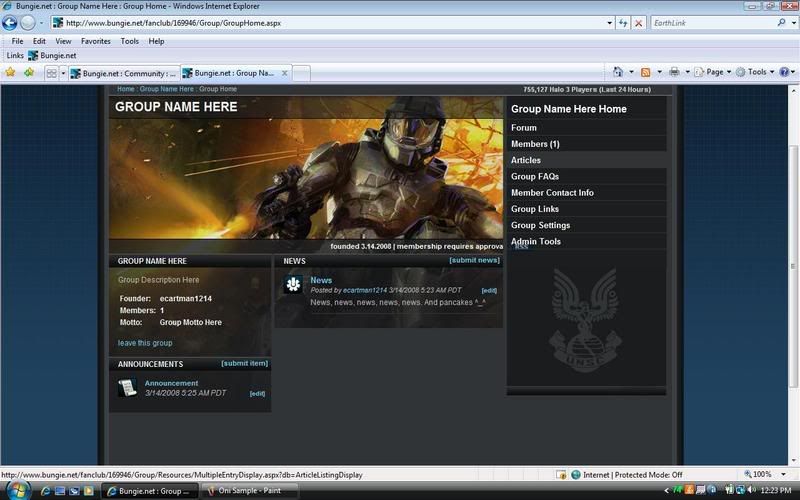Open the address bar history dropdown
The width and height of the screenshot is (800, 500).
point(609,22)
